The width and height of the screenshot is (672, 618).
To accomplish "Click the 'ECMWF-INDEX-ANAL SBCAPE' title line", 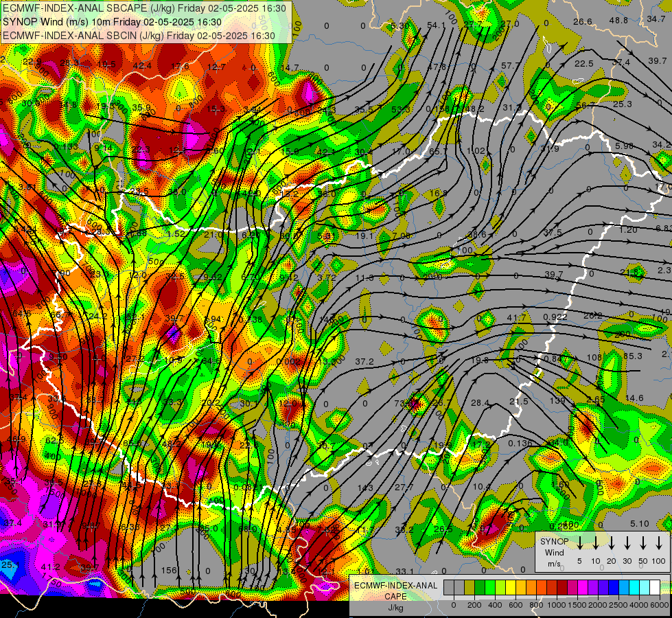I will pos(144,8).
